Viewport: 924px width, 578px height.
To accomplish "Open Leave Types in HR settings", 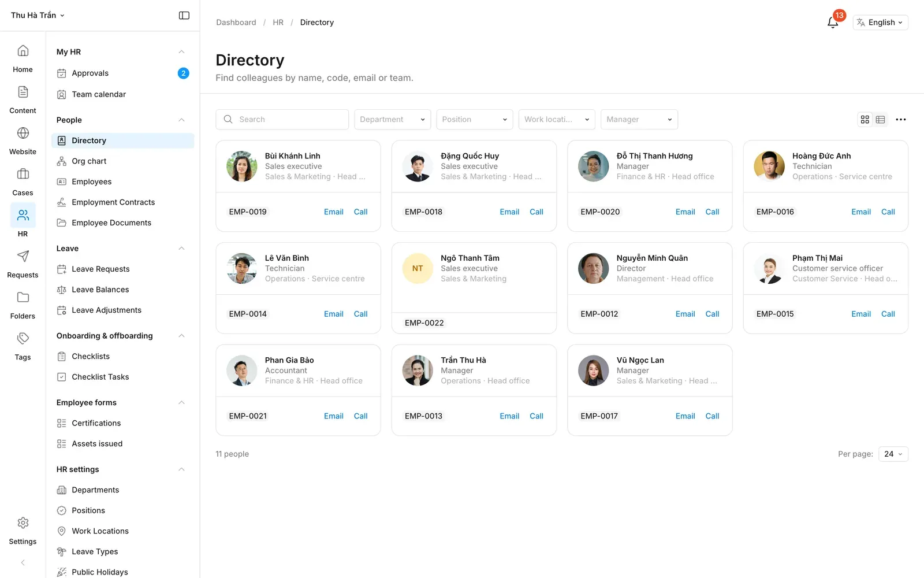I will click(122, 551).
